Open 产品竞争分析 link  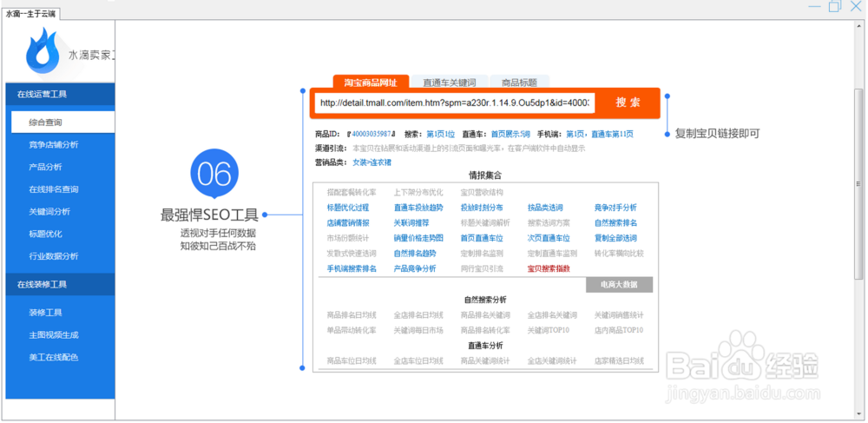click(x=415, y=268)
